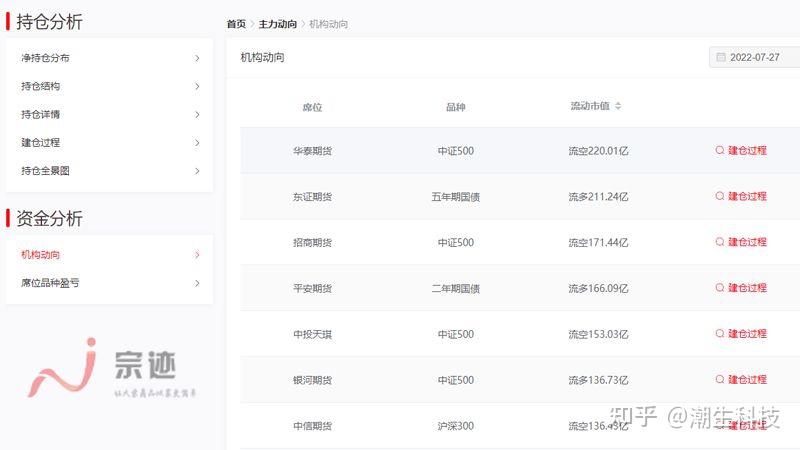Click magnifier icon in 银河期货 row
Viewport: 800px width, 450px height.
[720, 380]
